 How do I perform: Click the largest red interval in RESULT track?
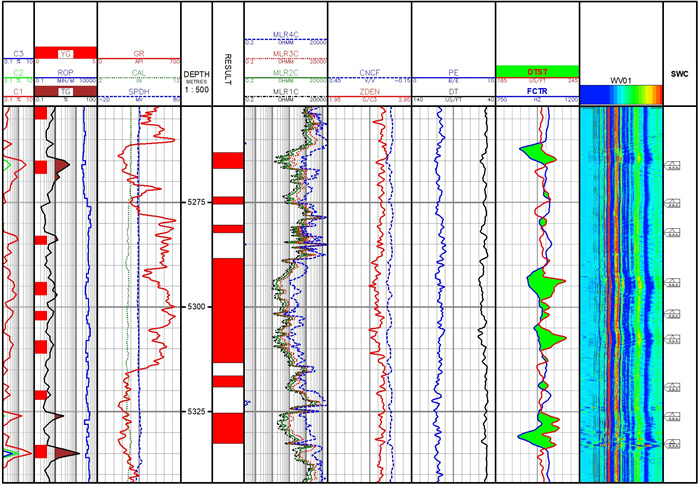click(x=228, y=308)
